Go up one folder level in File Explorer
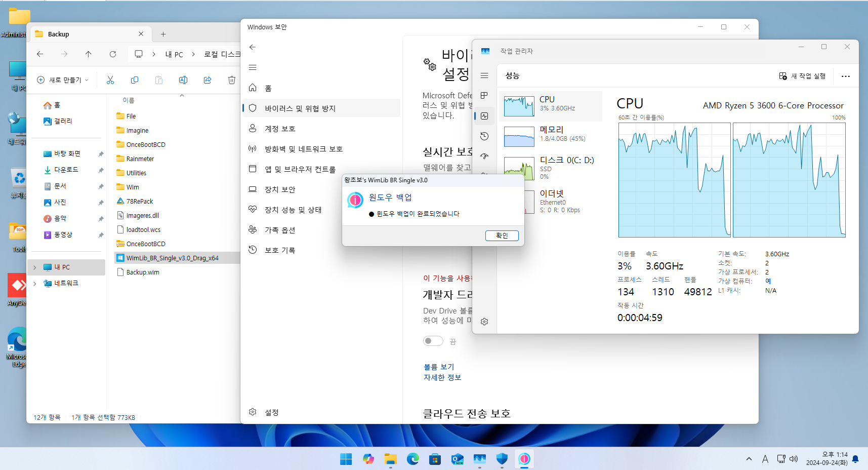 point(89,54)
